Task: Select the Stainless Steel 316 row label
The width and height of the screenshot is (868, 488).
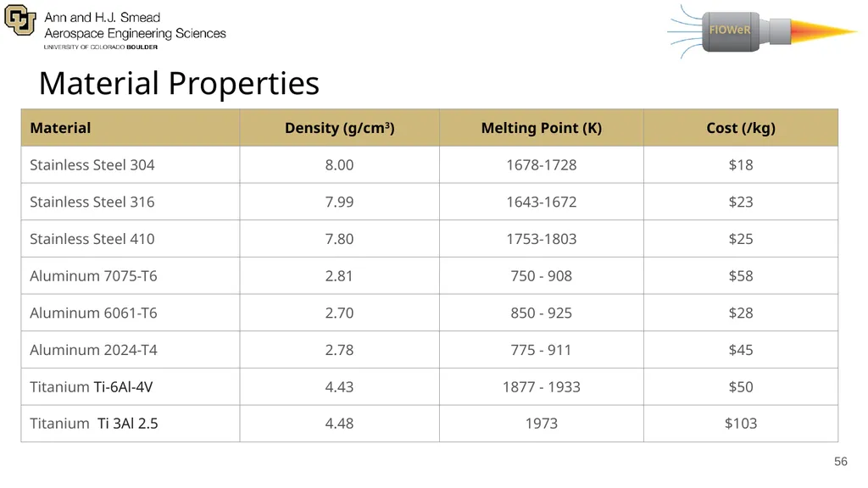Action: pos(92,202)
